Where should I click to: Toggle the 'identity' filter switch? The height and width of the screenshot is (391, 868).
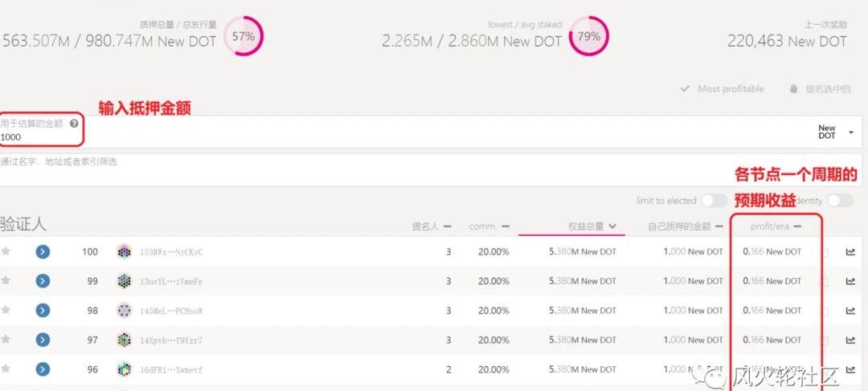840,201
